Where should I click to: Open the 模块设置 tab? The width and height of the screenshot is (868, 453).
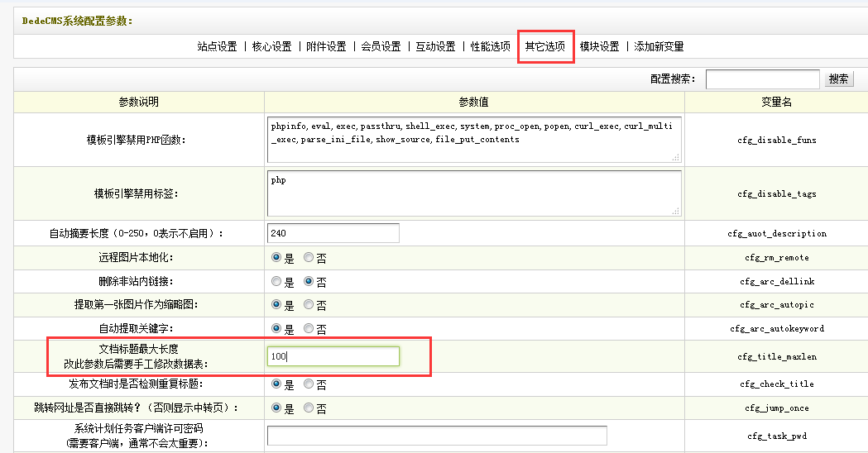[x=599, y=47]
